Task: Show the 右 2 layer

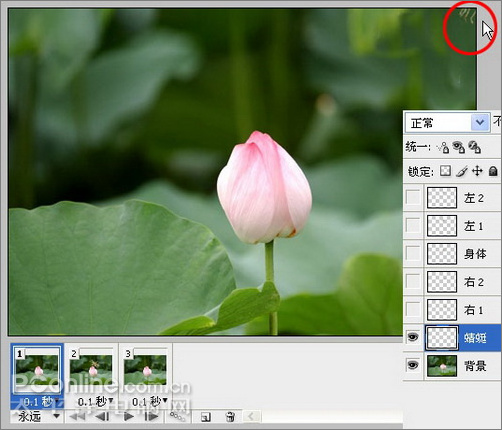Action: pyautogui.click(x=413, y=282)
